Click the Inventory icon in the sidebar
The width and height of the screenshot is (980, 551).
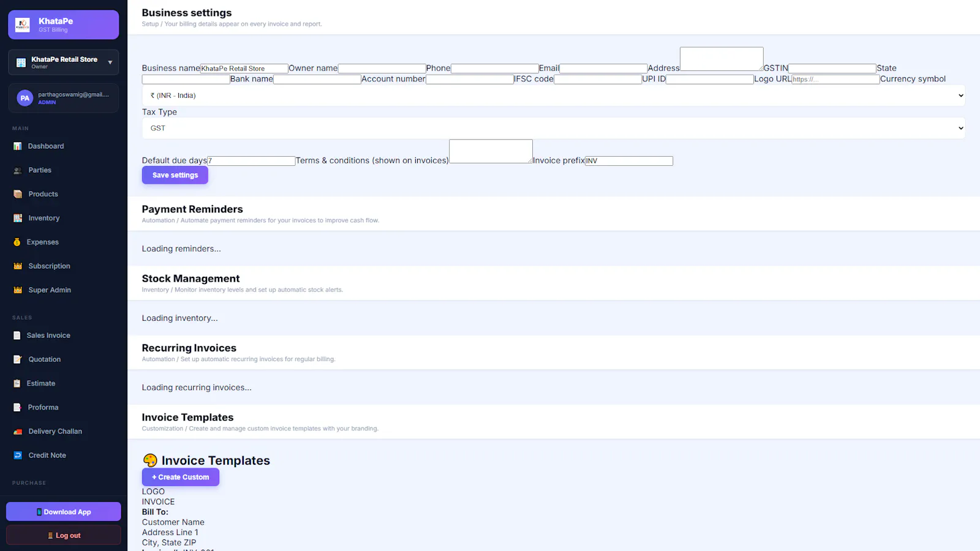pos(18,218)
